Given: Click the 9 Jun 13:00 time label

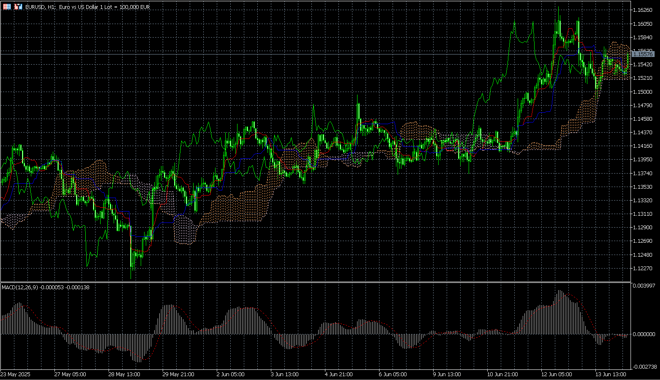Looking at the screenshot, I should pos(447,374).
